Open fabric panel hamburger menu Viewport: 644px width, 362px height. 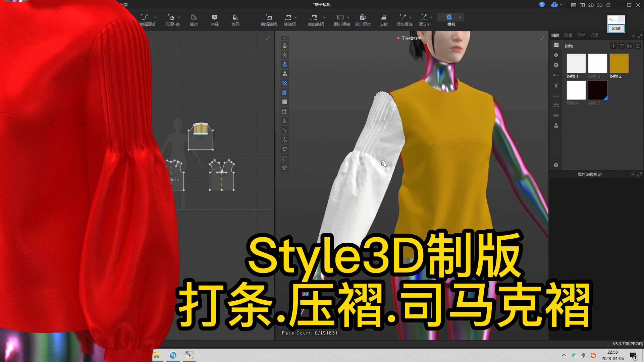638,46
